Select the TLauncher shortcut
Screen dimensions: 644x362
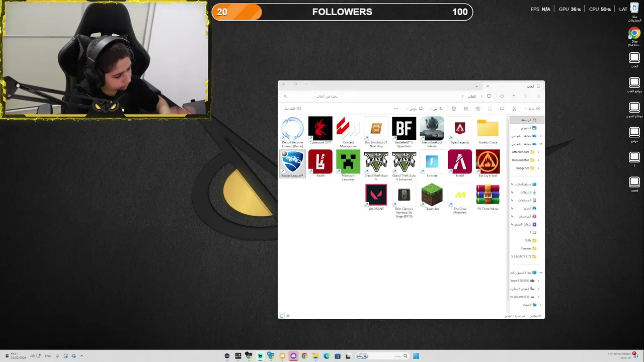(x=432, y=197)
